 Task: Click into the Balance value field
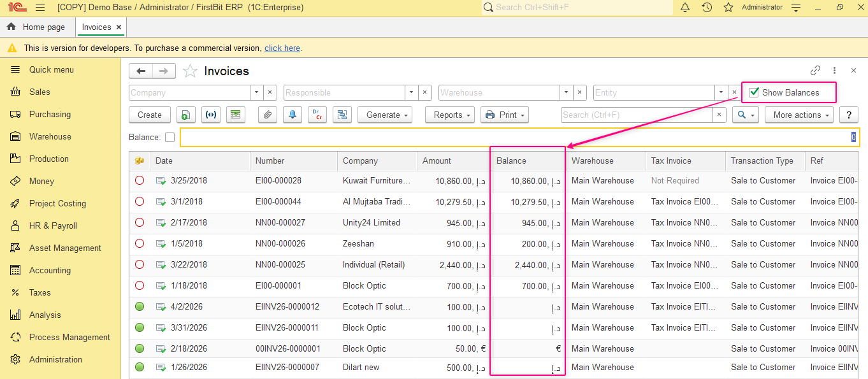tap(519, 137)
